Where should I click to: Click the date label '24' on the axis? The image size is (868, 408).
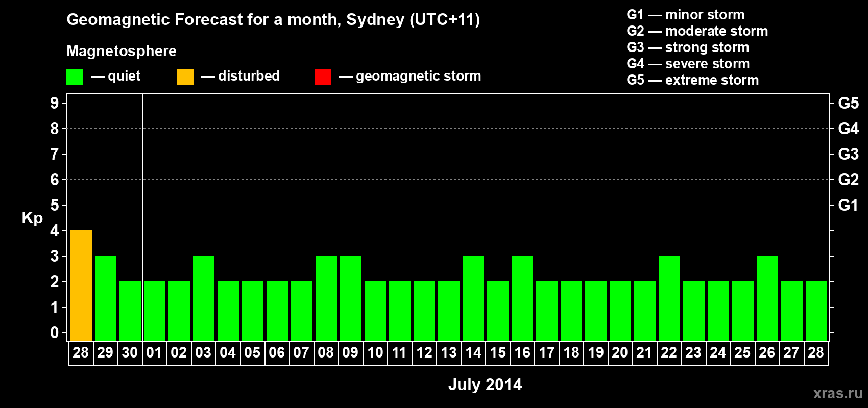[x=718, y=352]
